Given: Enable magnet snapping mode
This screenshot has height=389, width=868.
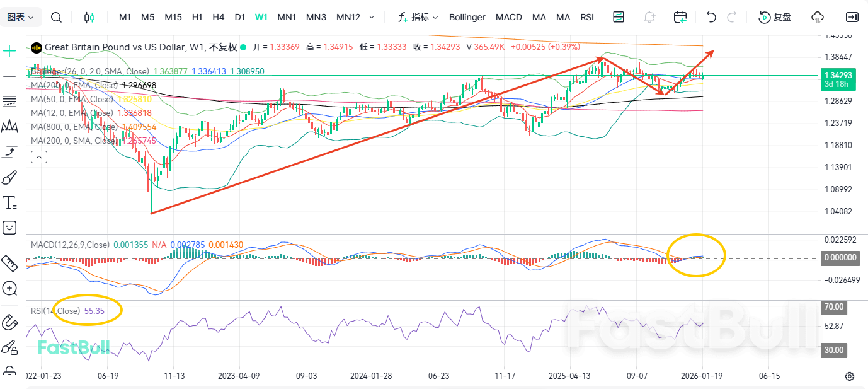Looking at the screenshot, I should [9, 322].
